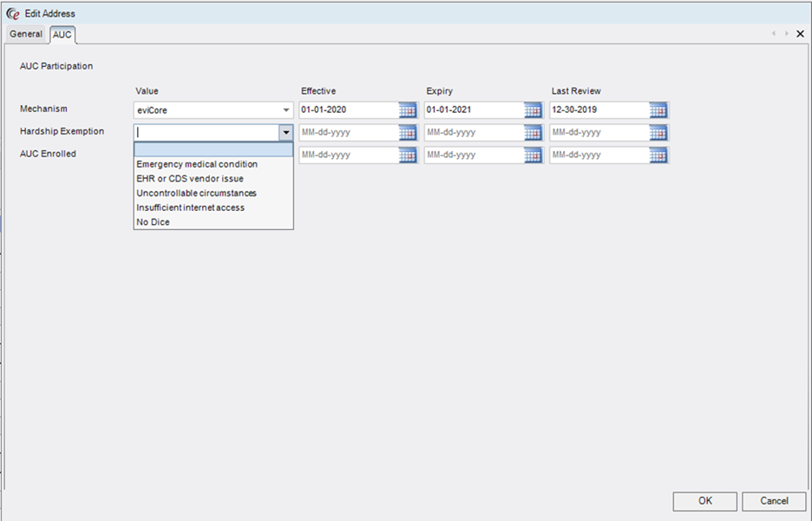Image resolution: width=812 pixels, height=521 pixels.
Task: Open calendar for Mechanism Effective date
Action: [408, 110]
